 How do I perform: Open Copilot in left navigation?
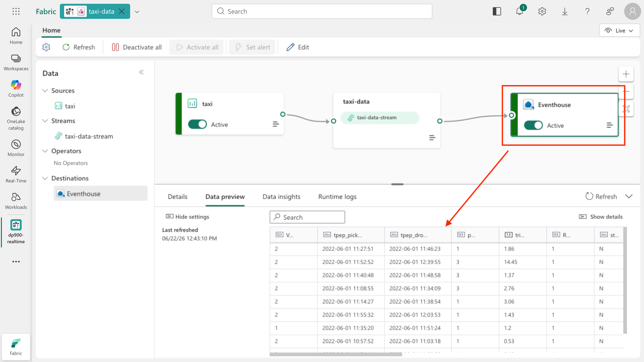pos(16,89)
